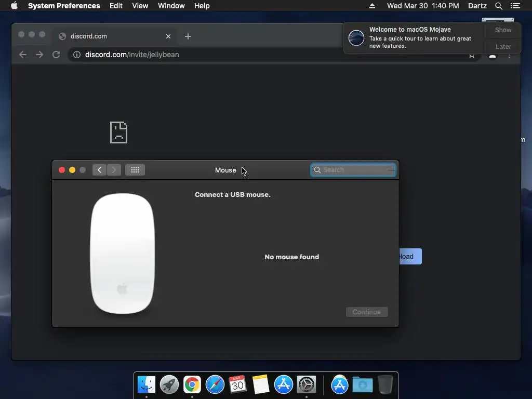Go forward in Chrome browser
The height and width of the screenshot is (399, 532).
pyautogui.click(x=39, y=55)
